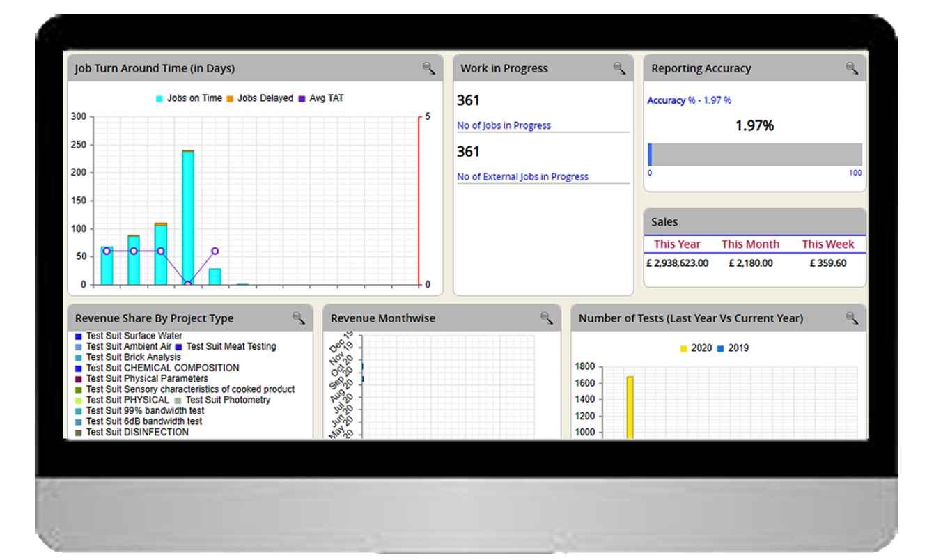Click the Job Turn Around Time panel title
927x560 pixels.
(155, 68)
